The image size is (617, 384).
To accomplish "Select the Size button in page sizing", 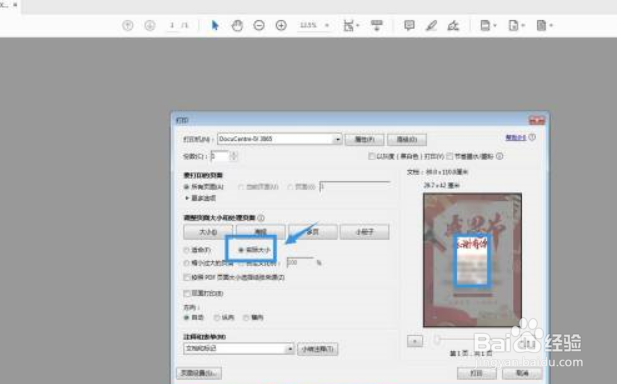I will pos(208,232).
